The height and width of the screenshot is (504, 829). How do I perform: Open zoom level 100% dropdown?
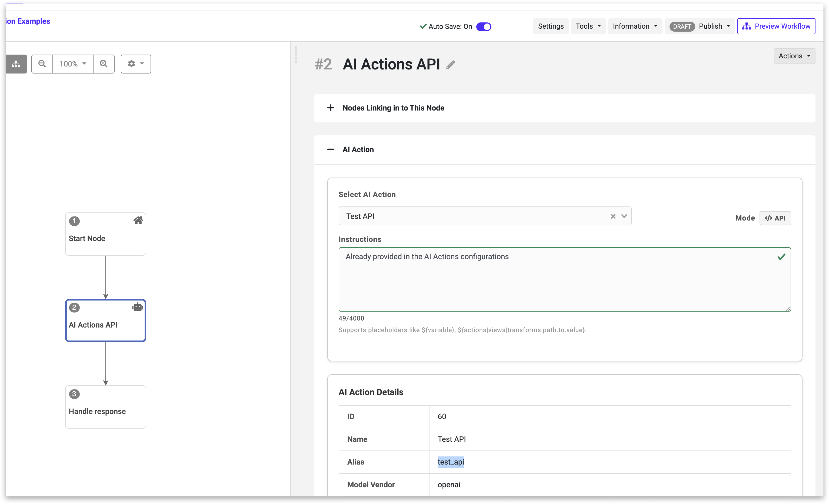point(73,64)
